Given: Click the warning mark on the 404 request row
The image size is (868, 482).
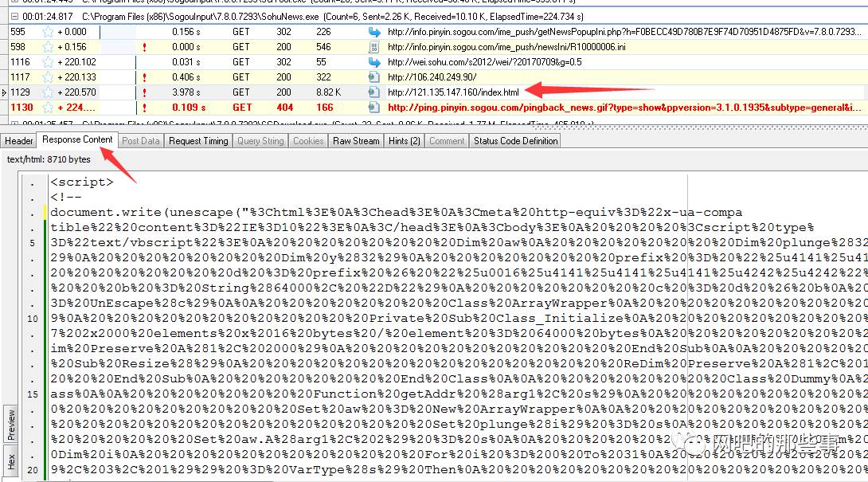Looking at the screenshot, I should click(x=144, y=108).
